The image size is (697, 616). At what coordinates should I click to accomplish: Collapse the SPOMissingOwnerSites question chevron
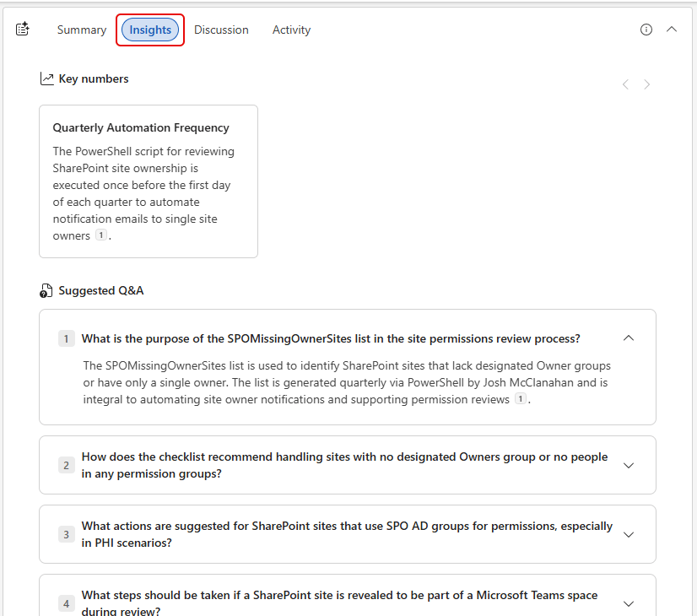pyautogui.click(x=628, y=338)
